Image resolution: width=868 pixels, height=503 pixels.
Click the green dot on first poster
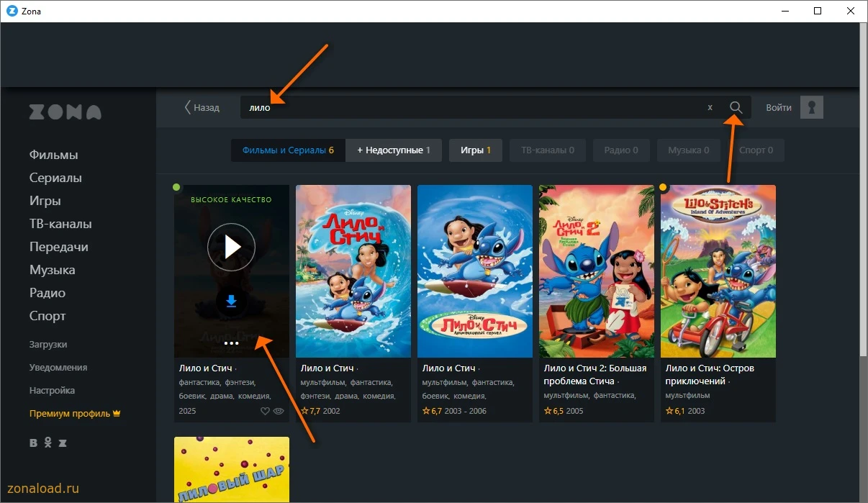coord(176,187)
